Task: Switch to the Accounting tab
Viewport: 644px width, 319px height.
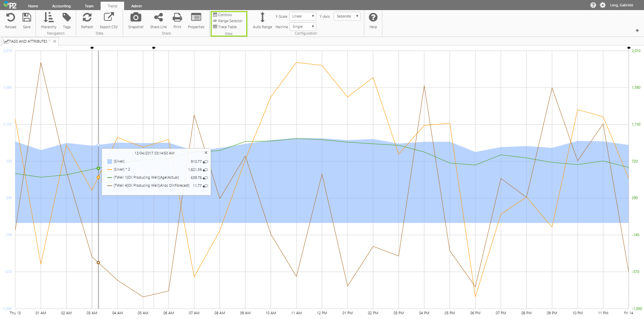Action: [61, 6]
